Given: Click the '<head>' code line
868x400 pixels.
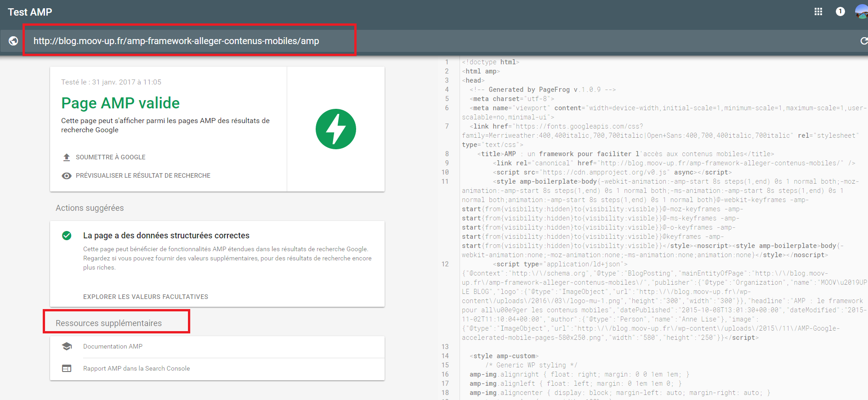Looking at the screenshot, I should click(473, 80).
